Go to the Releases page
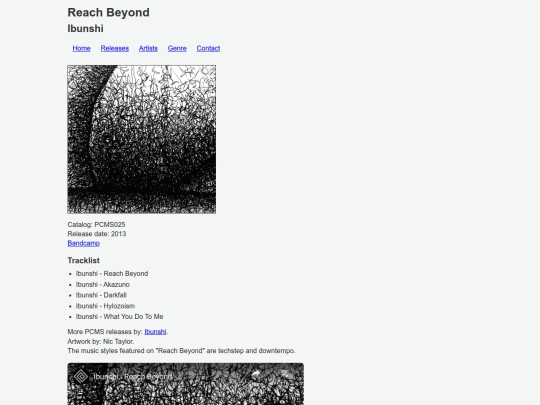This screenshot has height=405, width=540. coord(115,48)
